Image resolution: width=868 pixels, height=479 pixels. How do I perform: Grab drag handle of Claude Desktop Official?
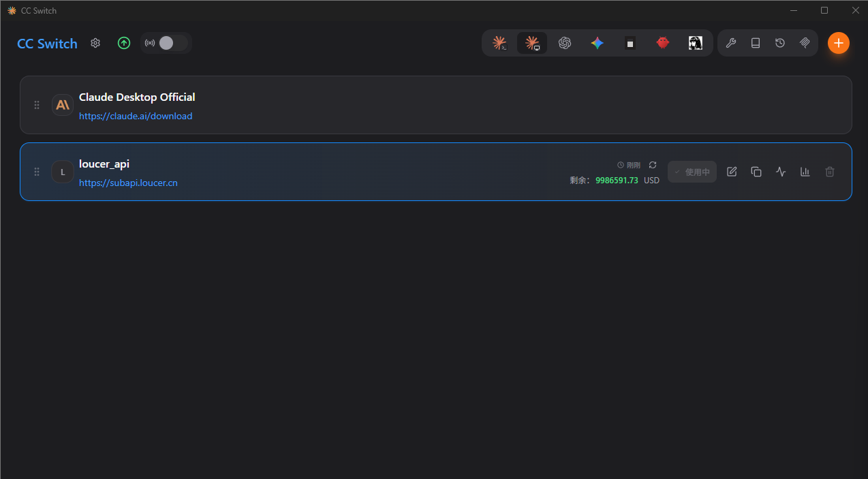[x=37, y=105]
